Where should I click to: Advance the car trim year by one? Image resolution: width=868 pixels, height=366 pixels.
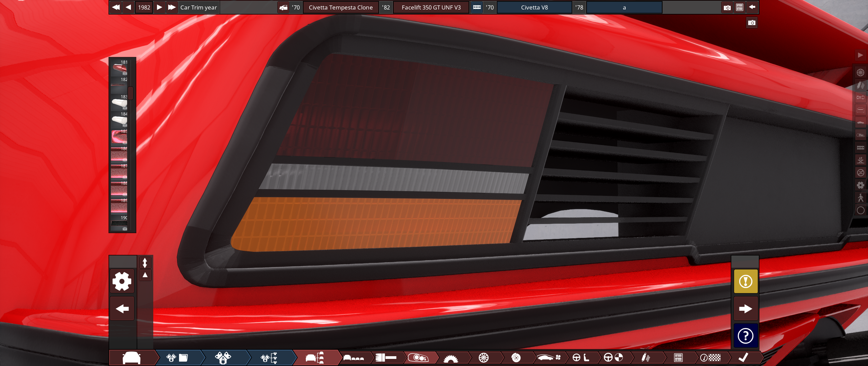coord(159,7)
